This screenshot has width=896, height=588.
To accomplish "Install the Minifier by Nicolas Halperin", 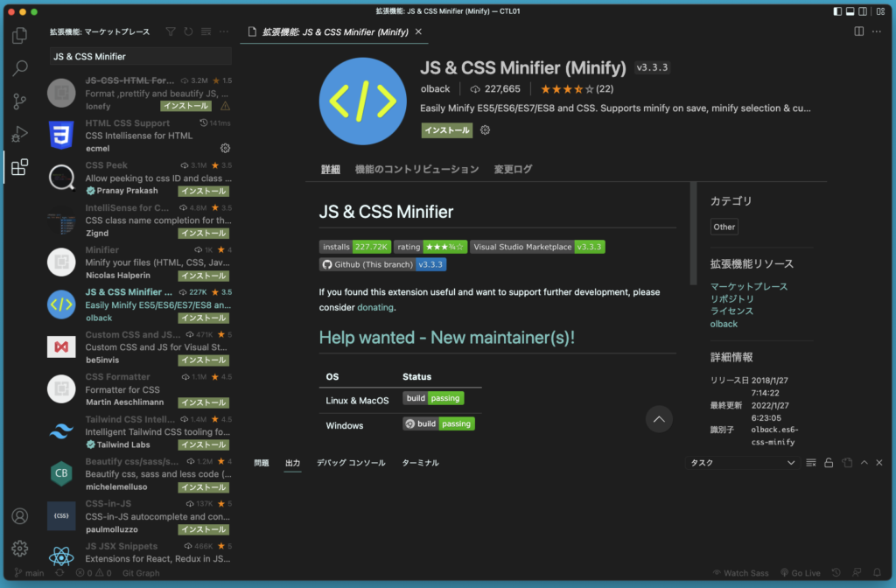I will coord(203,276).
